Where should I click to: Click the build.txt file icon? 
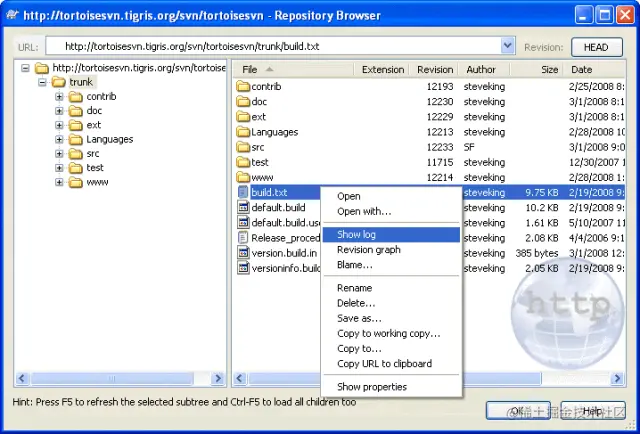coord(243,192)
